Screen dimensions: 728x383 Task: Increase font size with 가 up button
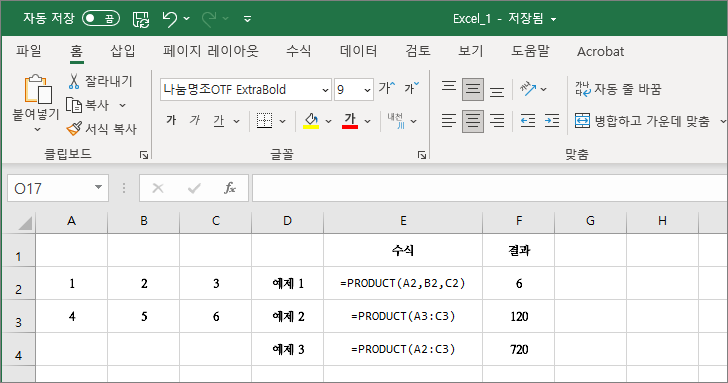(386, 88)
